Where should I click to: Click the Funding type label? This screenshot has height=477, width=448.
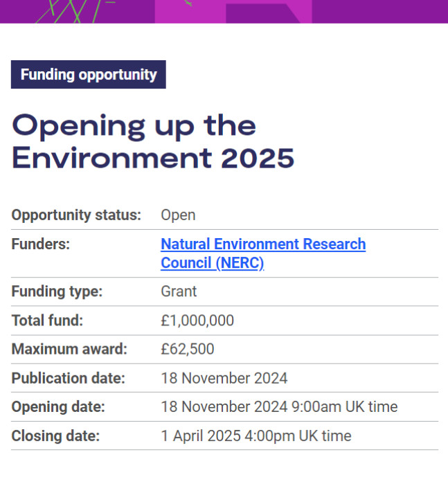point(57,291)
